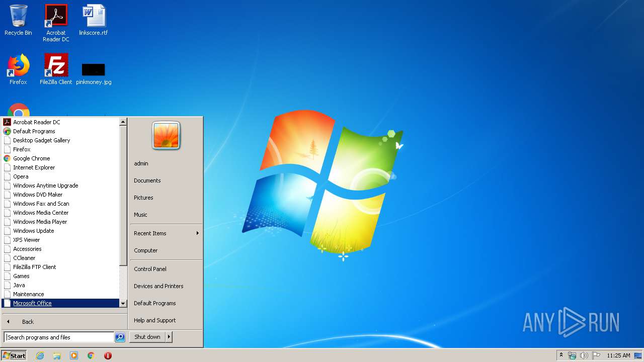The width and height of the screenshot is (644, 362).
Task: Focus the Search programs and files field
Action: point(59,337)
